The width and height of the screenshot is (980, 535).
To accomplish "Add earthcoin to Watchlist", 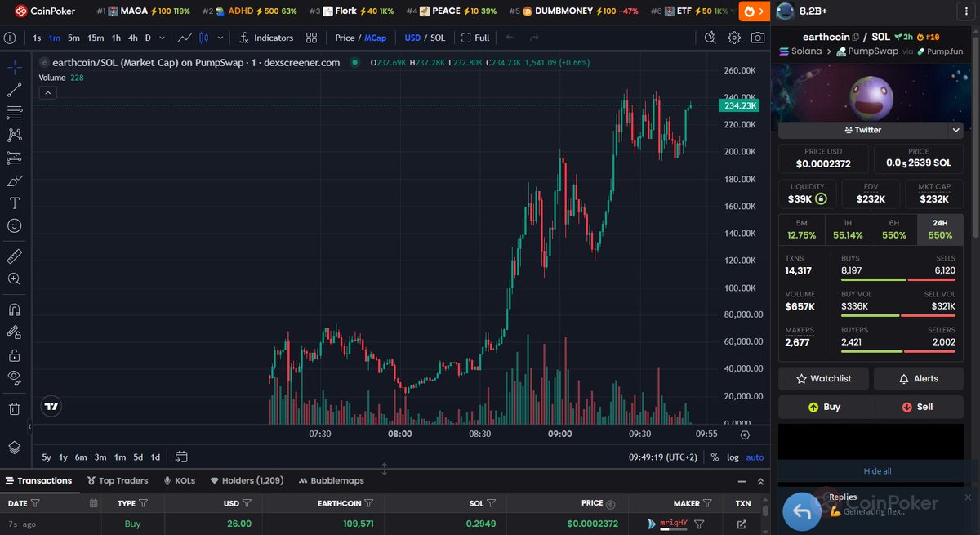I will (824, 379).
